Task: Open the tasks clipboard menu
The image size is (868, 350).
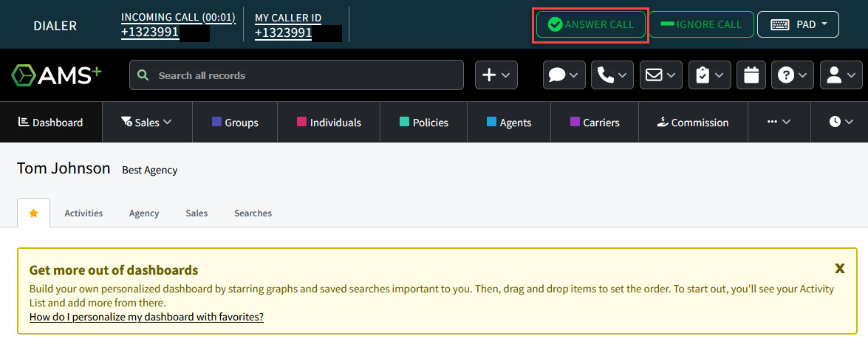Action: coord(710,75)
